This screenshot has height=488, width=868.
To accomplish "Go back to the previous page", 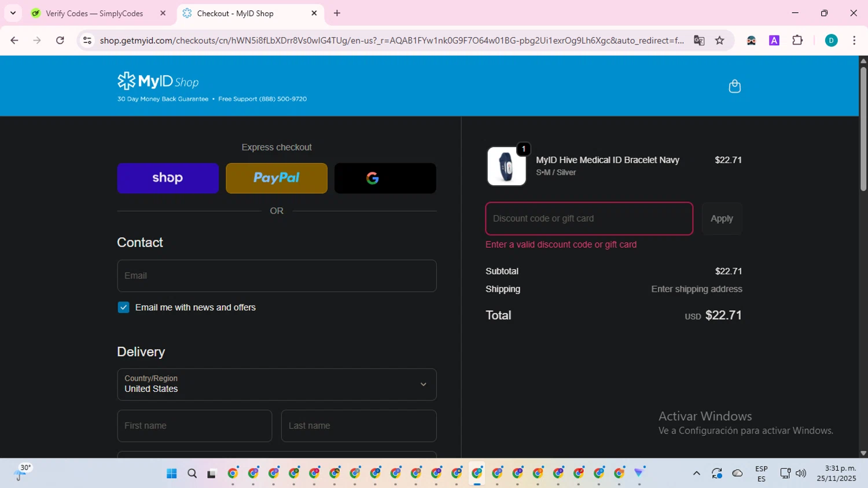I will (x=14, y=41).
